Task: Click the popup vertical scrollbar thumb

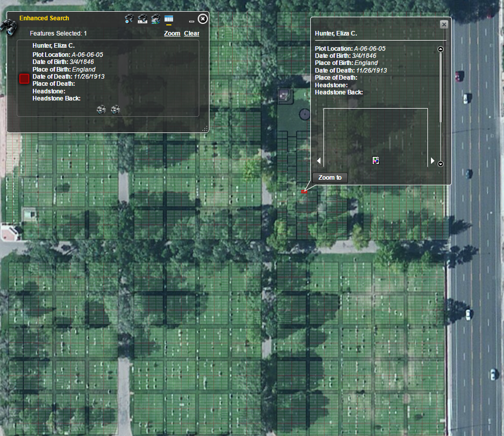Action: [x=440, y=87]
